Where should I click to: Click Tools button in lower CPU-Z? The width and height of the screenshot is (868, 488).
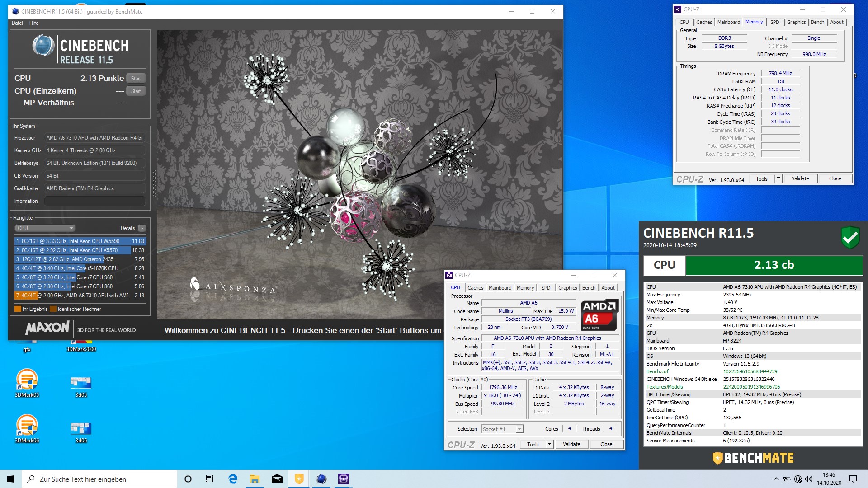point(533,445)
